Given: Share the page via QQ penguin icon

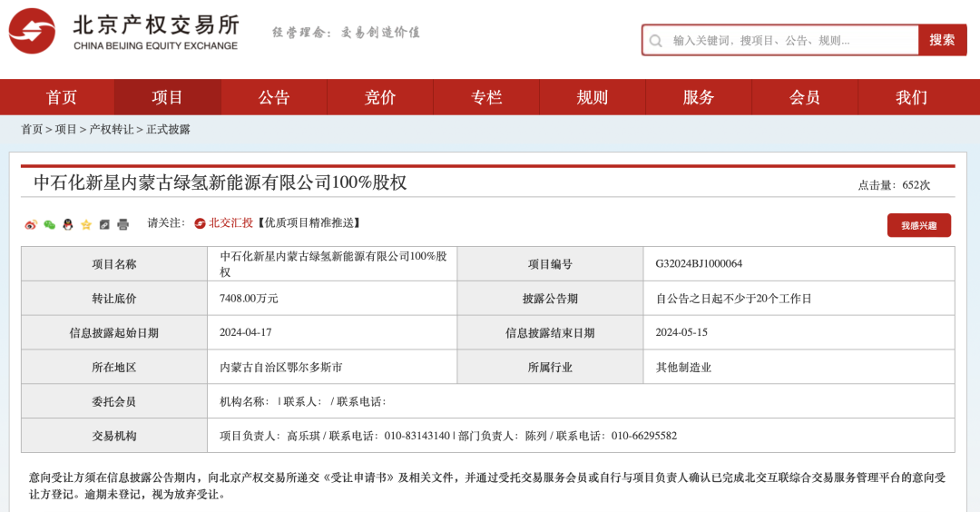Looking at the screenshot, I should click(67, 224).
